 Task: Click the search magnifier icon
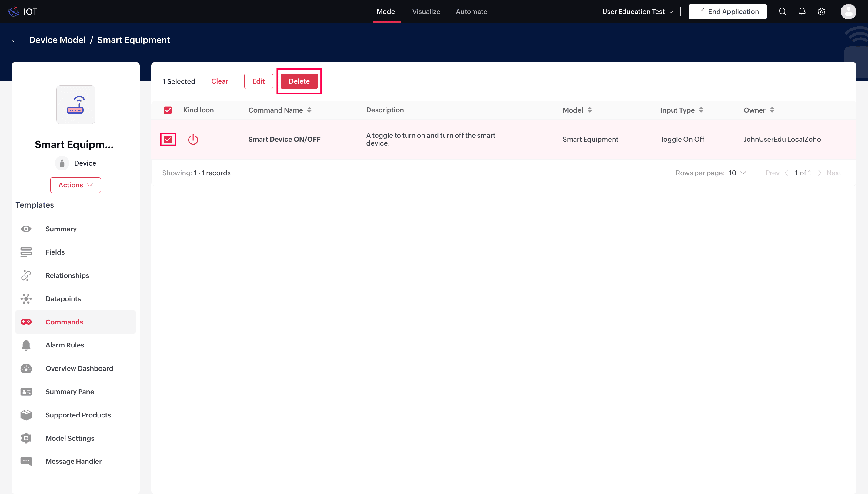coord(783,12)
